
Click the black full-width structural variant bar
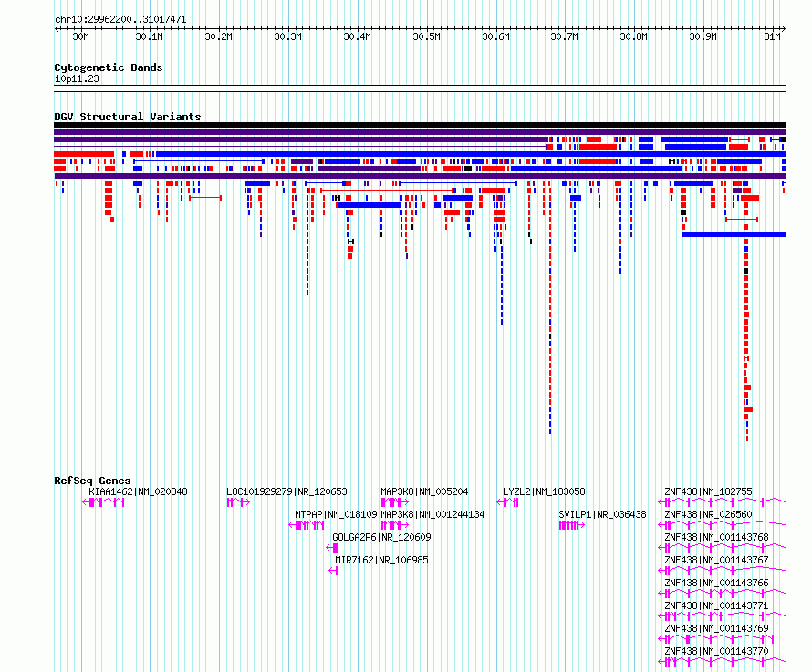pos(420,125)
